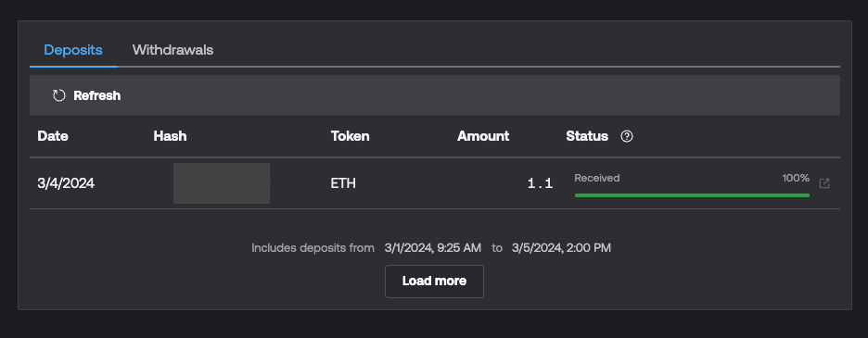Switch to the Withdrawals tab
This screenshot has height=338, width=868.
point(172,50)
